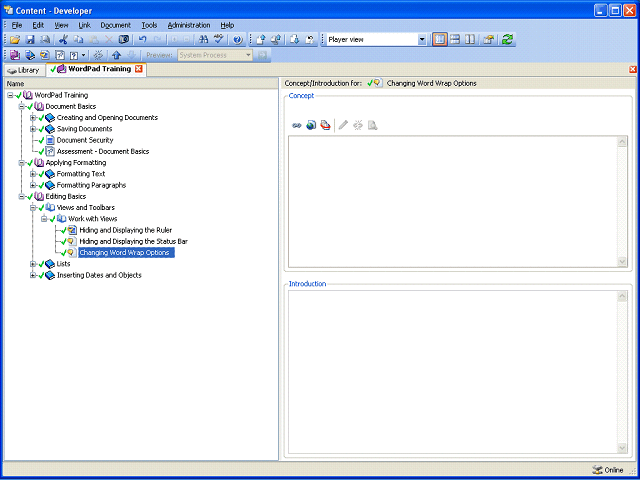Open Help with the question mark icon
Image resolution: width=640 pixels, height=480 pixels.
click(x=238, y=40)
